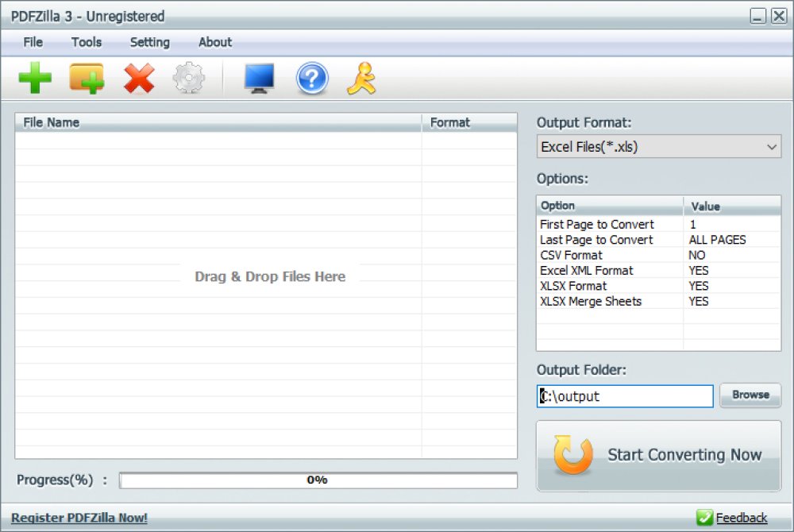The height and width of the screenshot is (532, 794).
Task: Click into the Output Folder path field
Action: pos(625,396)
